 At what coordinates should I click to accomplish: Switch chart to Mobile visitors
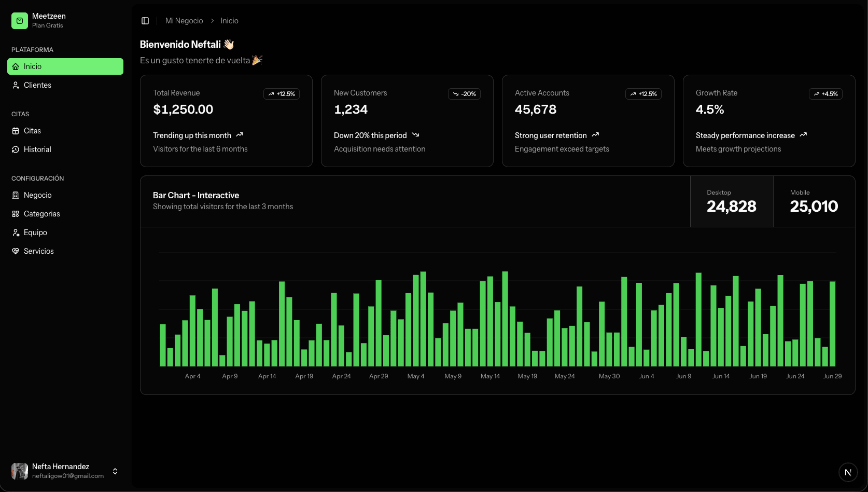point(814,201)
